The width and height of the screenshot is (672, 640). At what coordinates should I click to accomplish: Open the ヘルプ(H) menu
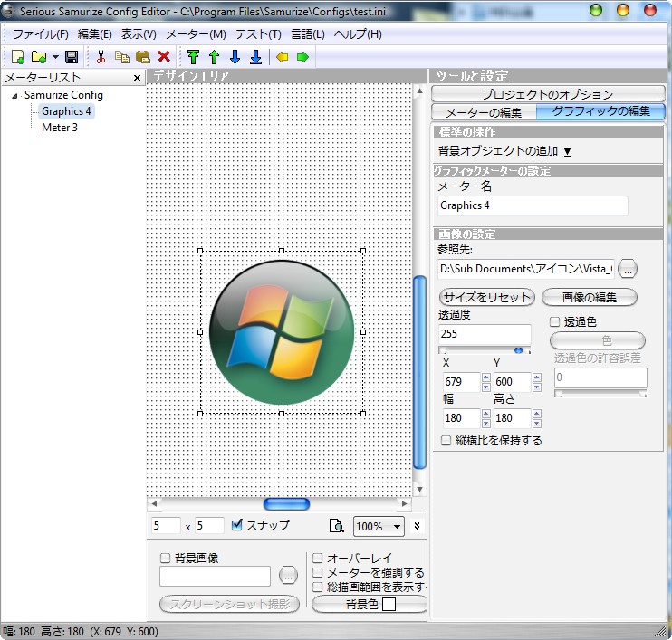coord(358,34)
